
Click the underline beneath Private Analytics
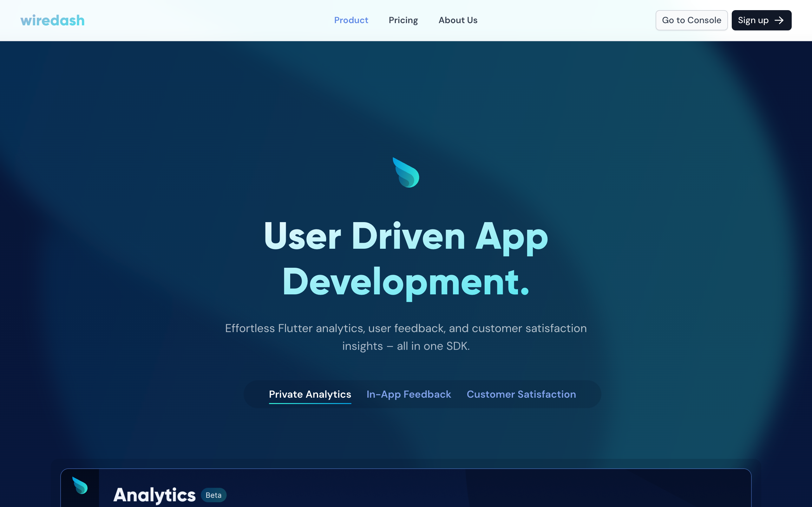click(310, 403)
